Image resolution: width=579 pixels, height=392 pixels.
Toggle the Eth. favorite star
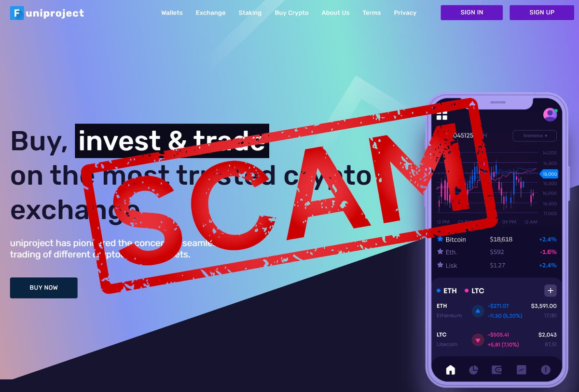coord(440,252)
